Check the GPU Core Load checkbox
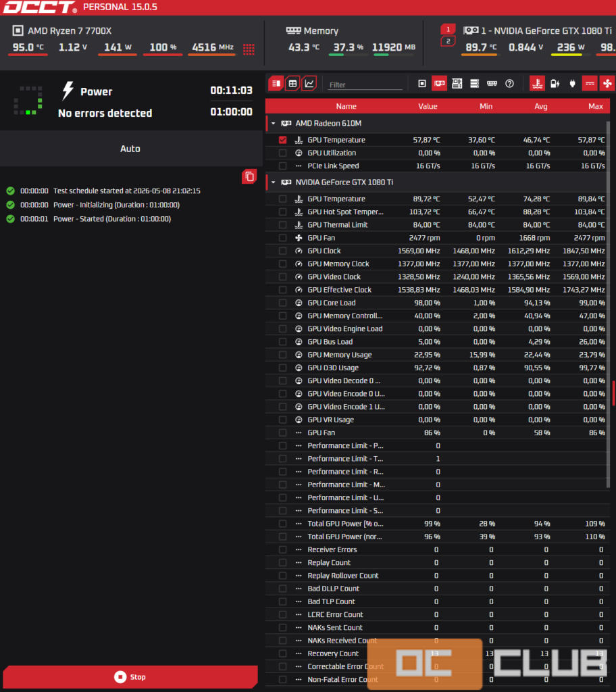This screenshot has width=616, height=692. coord(283,303)
